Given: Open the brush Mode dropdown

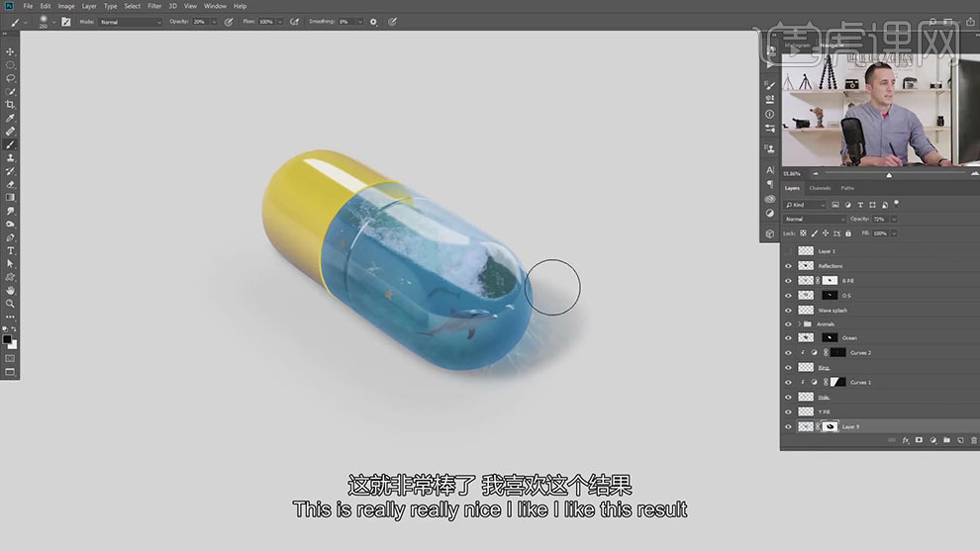Looking at the screenshot, I should click(130, 22).
